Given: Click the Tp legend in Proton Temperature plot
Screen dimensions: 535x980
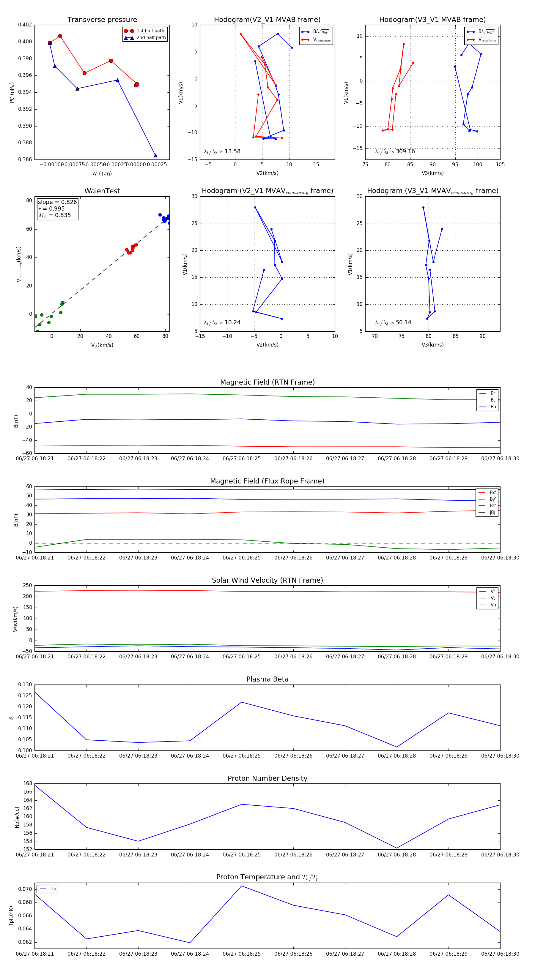Looking at the screenshot, I should click(48, 889).
